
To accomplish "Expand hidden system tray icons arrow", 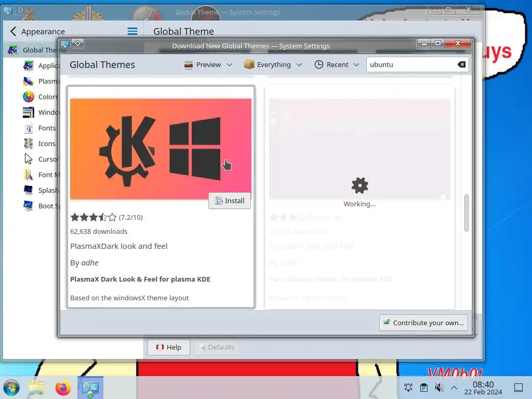I will [x=454, y=388].
